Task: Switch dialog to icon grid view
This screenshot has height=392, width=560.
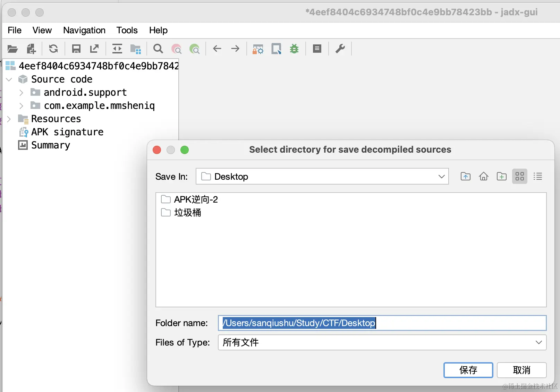Action: [x=520, y=176]
